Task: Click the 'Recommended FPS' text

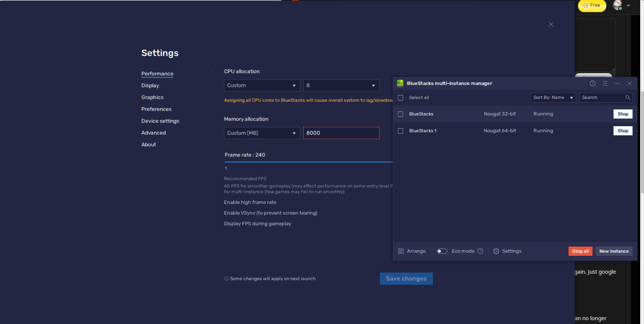Action: click(x=245, y=179)
